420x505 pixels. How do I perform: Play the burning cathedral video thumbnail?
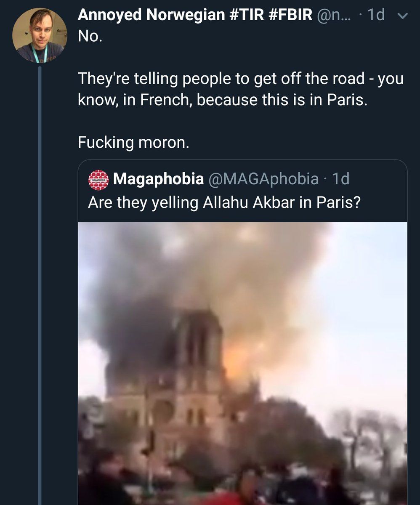[242, 362]
